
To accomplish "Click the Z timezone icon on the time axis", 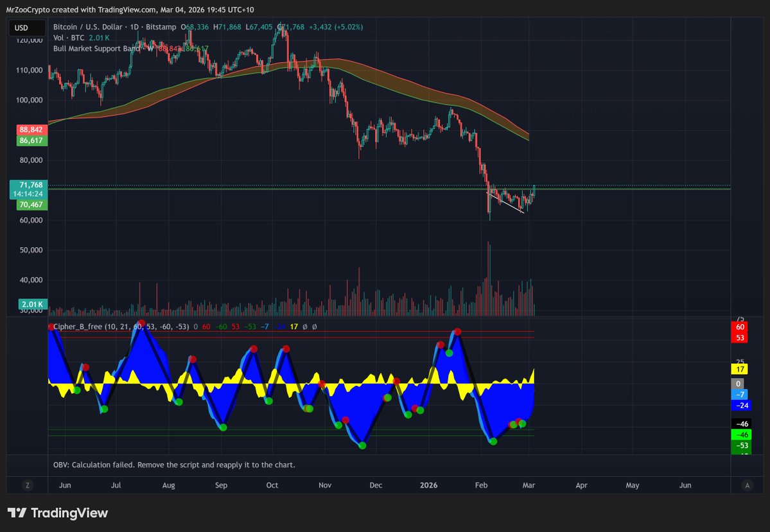I will [x=27, y=485].
